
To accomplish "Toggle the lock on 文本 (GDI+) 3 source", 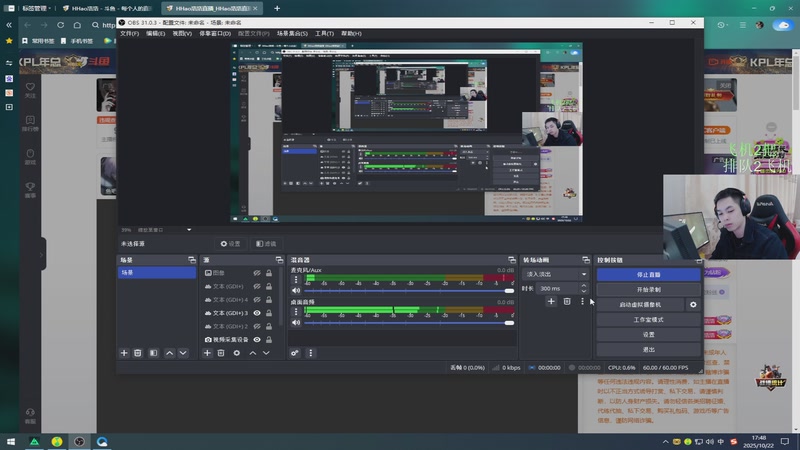I will 269,313.
